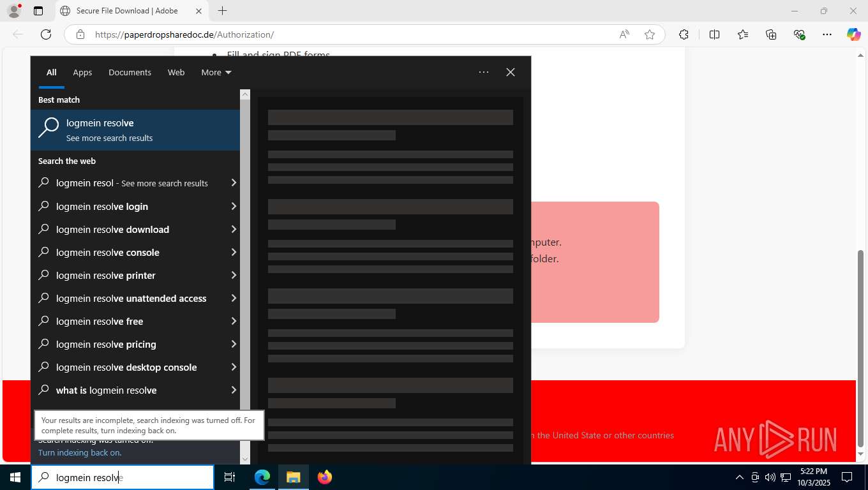View site information lock icon

tap(80, 34)
